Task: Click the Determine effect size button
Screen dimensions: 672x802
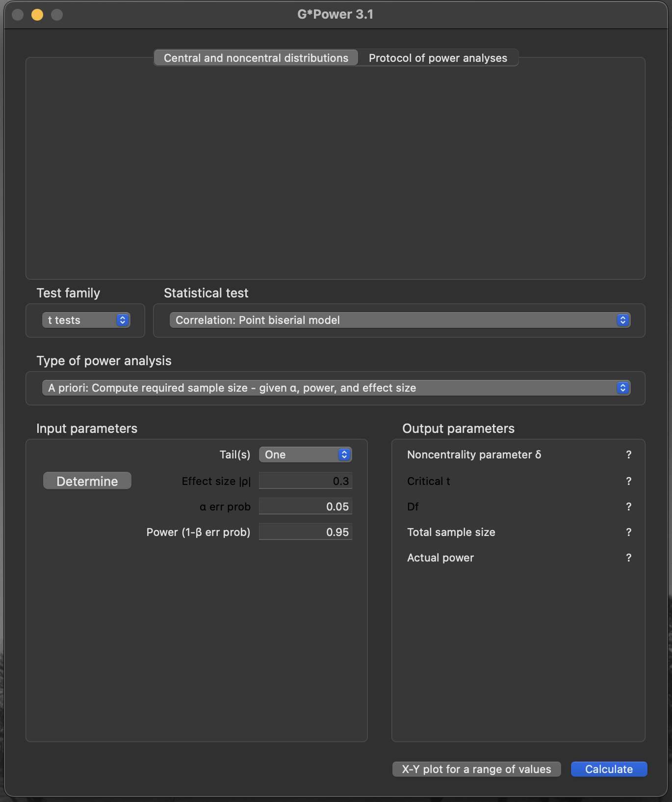Action: point(87,481)
